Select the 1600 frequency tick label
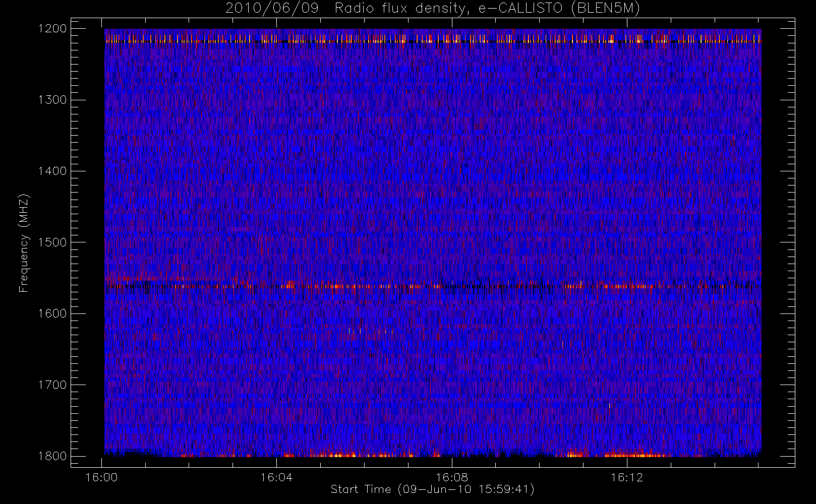Image resolution: width=816 pixels, height=504 pixels. click(52, 313)
